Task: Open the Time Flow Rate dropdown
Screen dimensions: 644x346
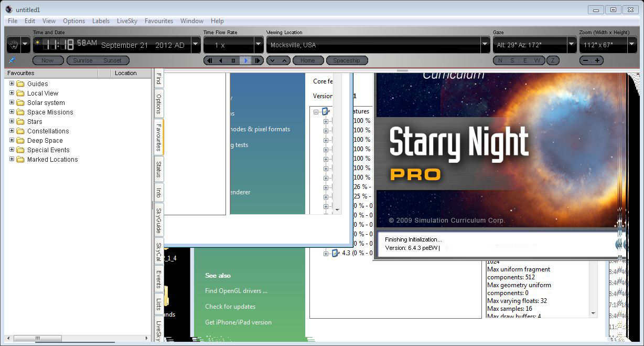Action: point(258,45)
